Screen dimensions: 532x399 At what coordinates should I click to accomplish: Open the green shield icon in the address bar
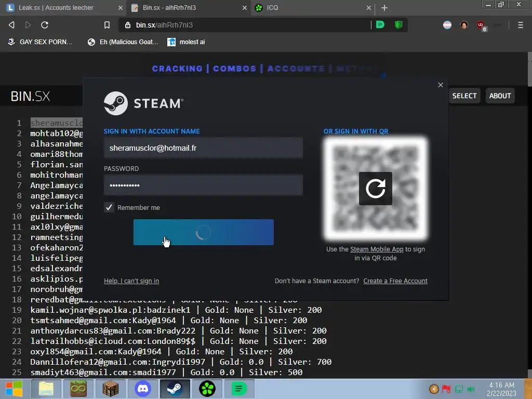point(398,25)
